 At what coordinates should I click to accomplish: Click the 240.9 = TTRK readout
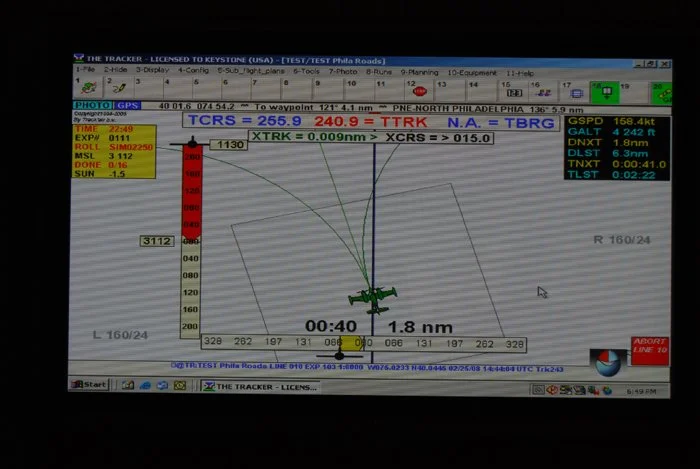pyautogui.click(x=371, y=122)
